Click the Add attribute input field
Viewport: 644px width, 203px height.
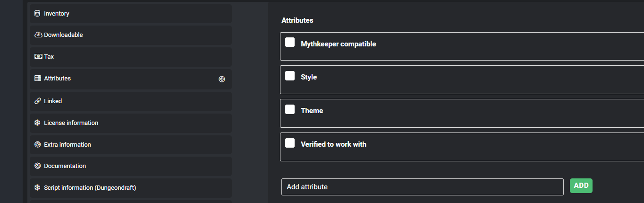click(422, 187)
